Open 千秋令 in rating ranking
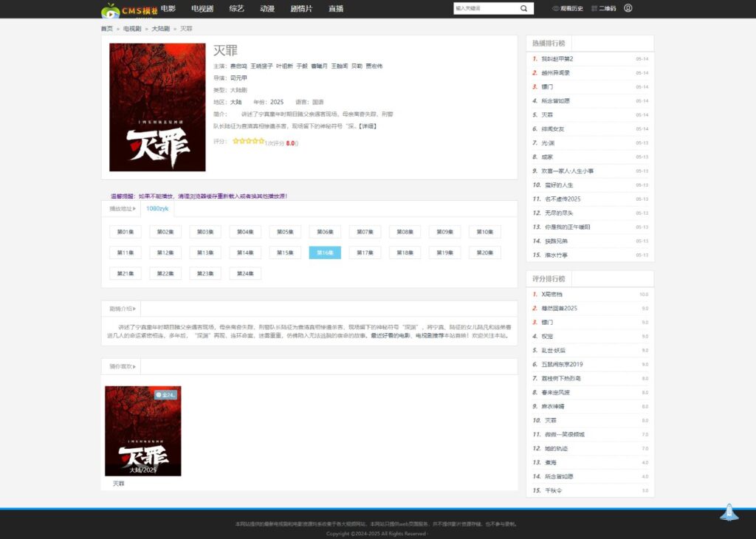This screenshot has height=539, width=756. click(554, 490)
